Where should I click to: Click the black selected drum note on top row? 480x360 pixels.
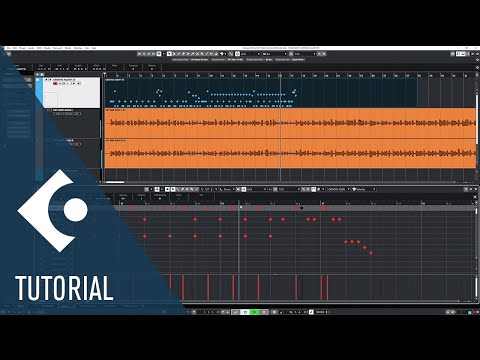[x=302, y=208]
